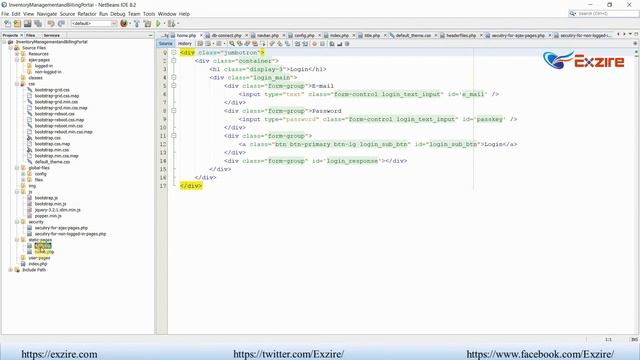640x360 pixels.
Task: Collapse the security folder node
Action: coord(17,222)
